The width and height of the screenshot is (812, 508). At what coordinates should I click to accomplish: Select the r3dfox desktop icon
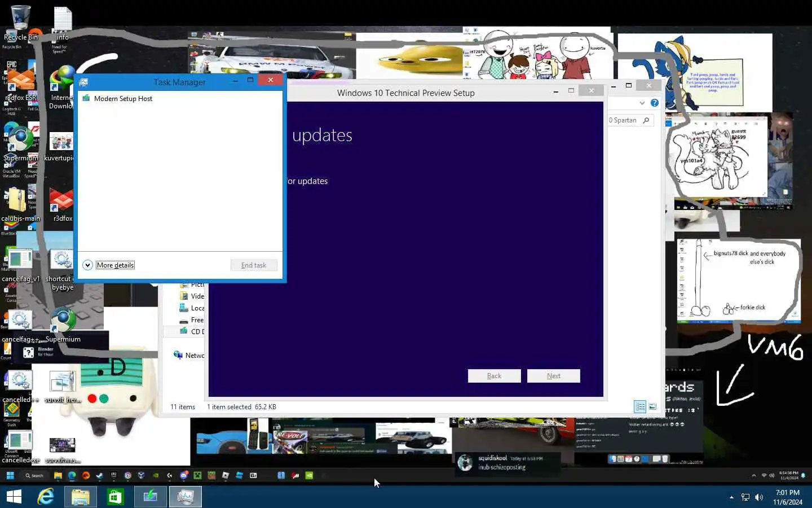[x=62, y=204]
